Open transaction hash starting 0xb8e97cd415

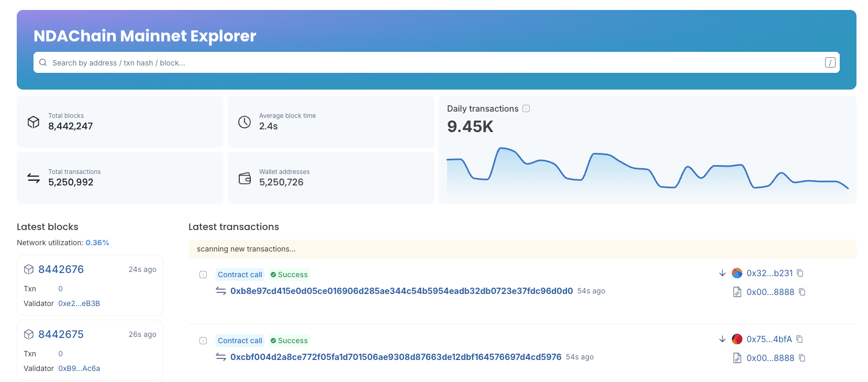tap(401, 291)
